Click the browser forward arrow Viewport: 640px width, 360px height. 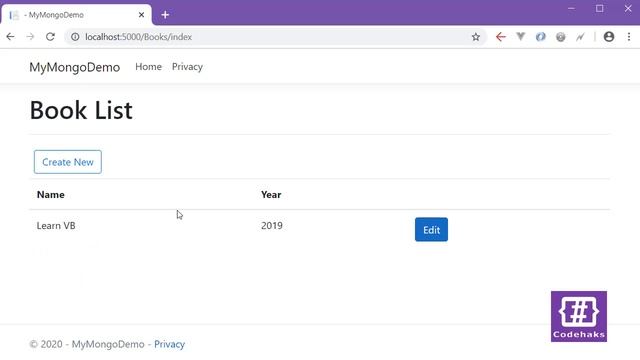[x=30, y=37]
